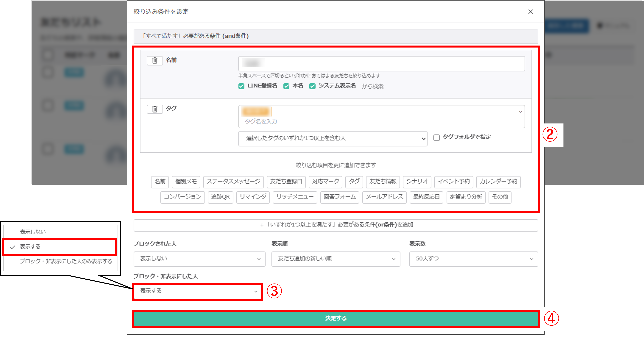
Task: Open the tag match condition dropdown
Action: (x=332, y=139)
